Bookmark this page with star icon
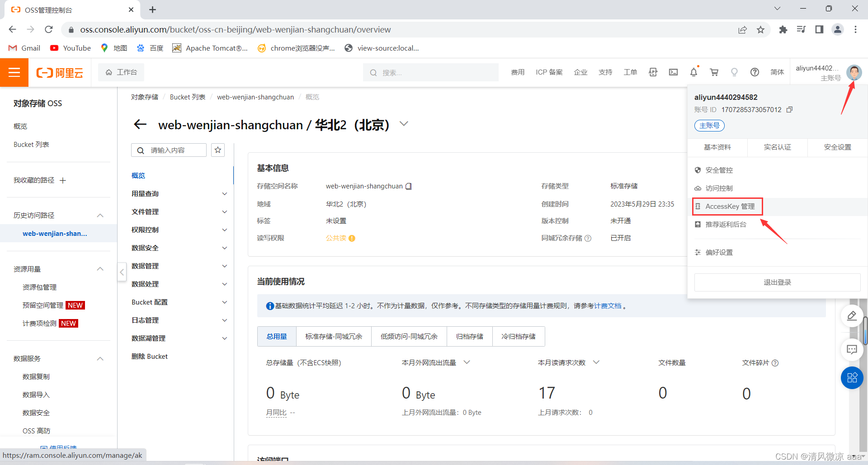Screen dimensions: 868x465 [760, 29]
